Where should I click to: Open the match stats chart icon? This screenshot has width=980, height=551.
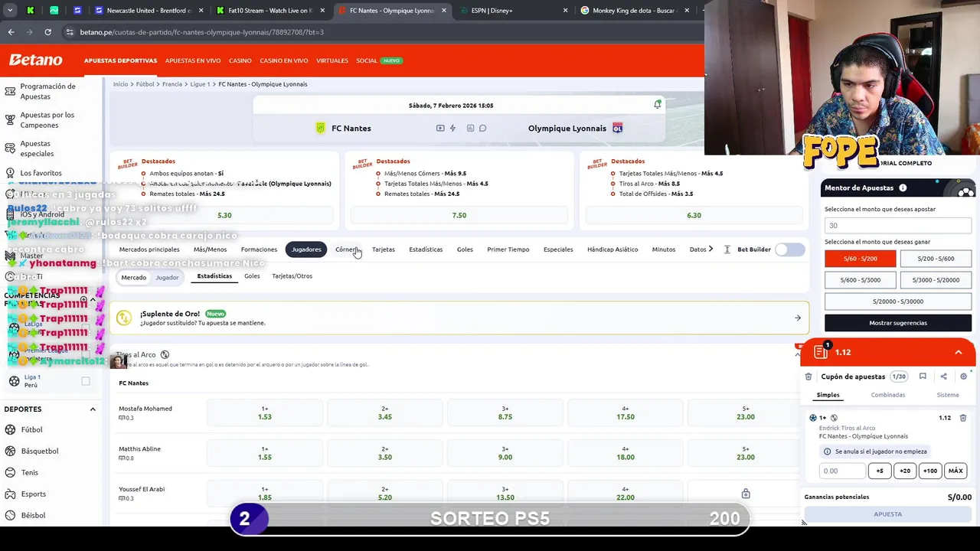click(x=470, y=128)
